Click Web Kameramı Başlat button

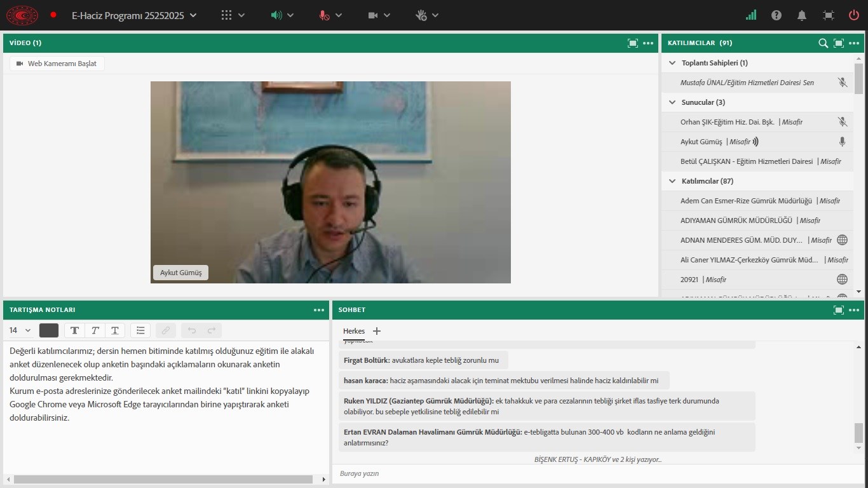pos(57,64)
